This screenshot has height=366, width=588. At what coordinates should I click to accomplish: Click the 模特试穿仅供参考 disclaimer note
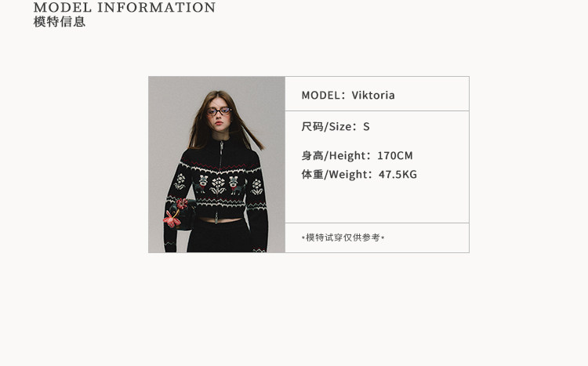click(343, 237)
